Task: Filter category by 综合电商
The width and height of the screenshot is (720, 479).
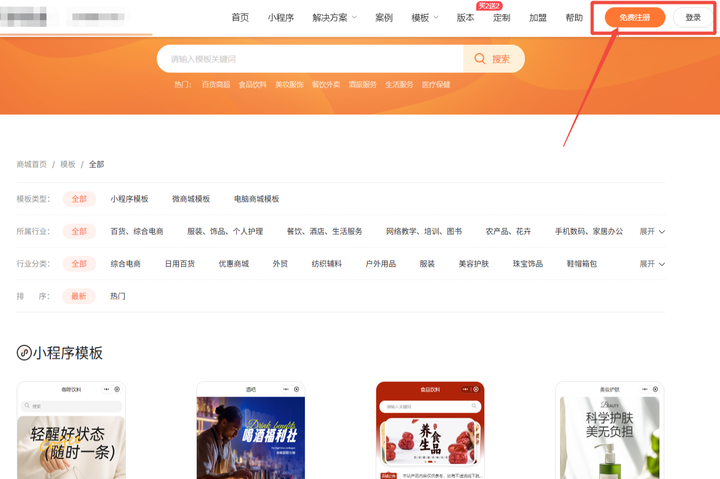Action: tap(125, 264)
